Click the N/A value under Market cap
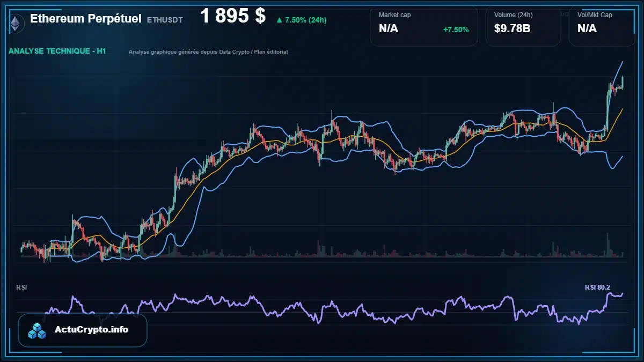Viewport: 644px width, 362px height. click(x=389, y=29)
